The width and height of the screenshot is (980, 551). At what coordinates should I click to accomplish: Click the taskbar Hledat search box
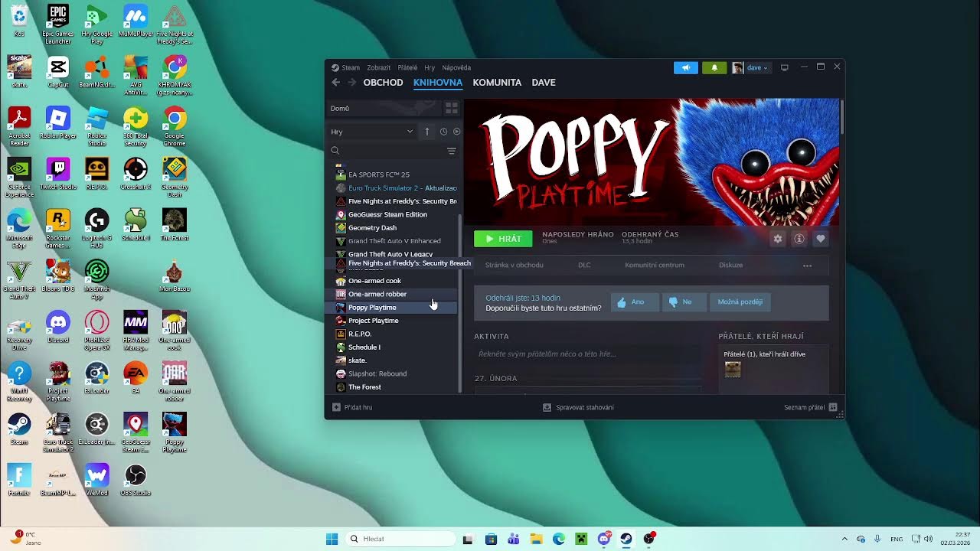(x=400, y=540)
